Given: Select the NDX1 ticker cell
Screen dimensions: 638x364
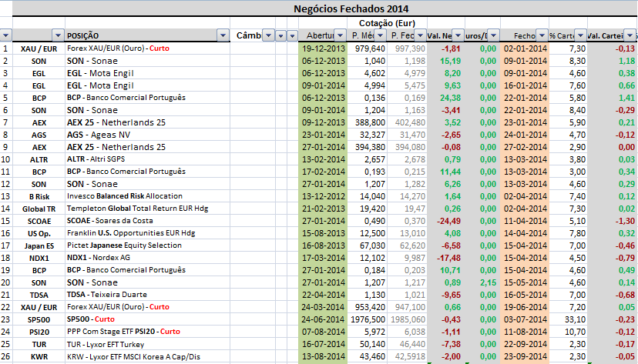Looking at the screenshot, I should (x=39, y=257).
